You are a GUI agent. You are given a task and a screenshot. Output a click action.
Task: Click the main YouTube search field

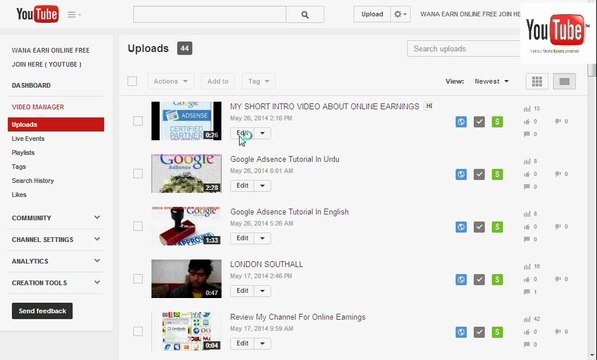click(210, 14)
